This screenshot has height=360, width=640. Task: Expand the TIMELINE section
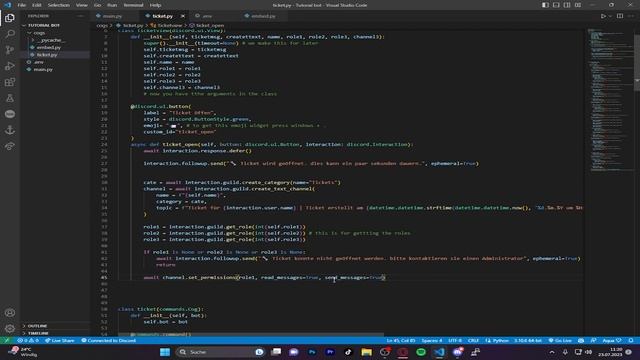pyautogui.click(x=38, y=333)
